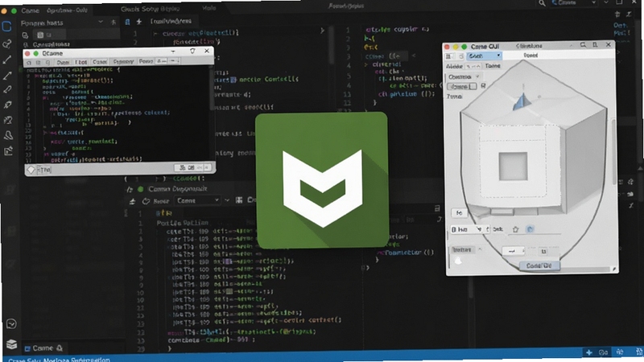Click the star icon in the Came GUI window
Viewport: 644px width, 362px height.
click(515, 229)
